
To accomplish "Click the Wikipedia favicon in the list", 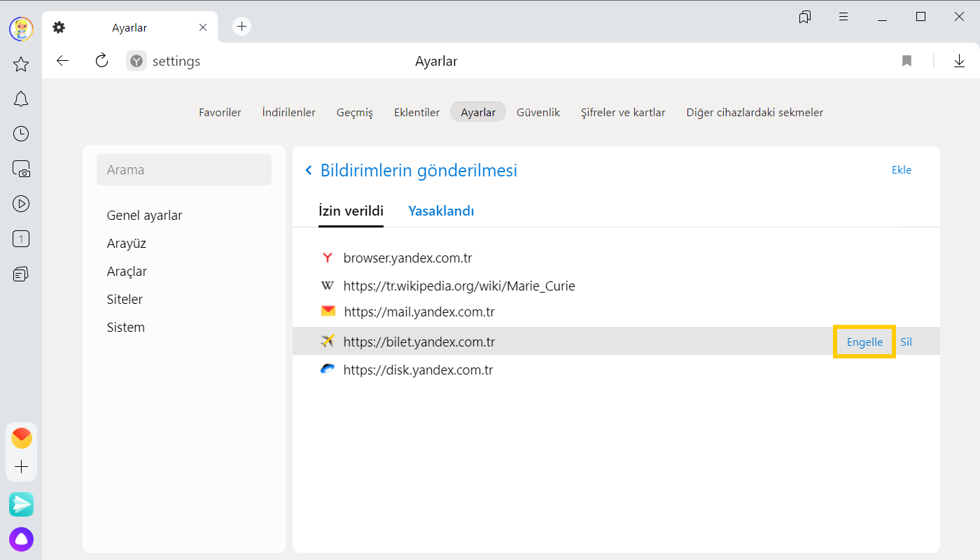I will click(327, 286).
